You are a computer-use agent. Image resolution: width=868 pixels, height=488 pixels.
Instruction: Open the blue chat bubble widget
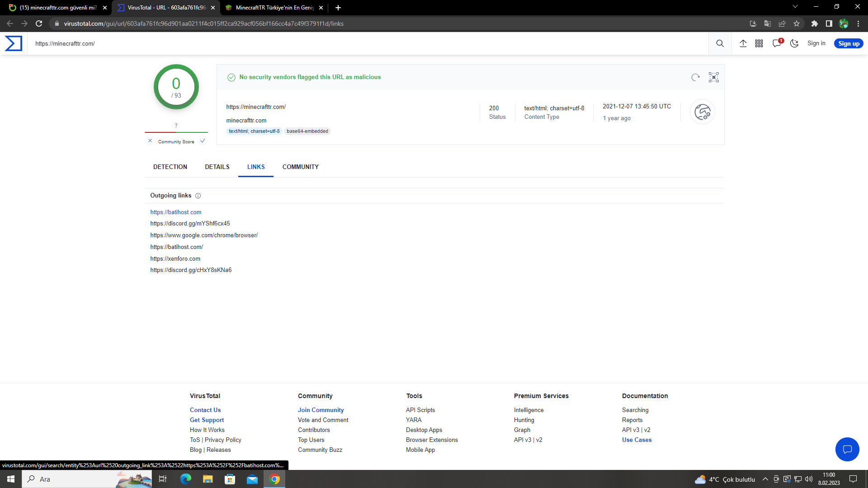847,449
